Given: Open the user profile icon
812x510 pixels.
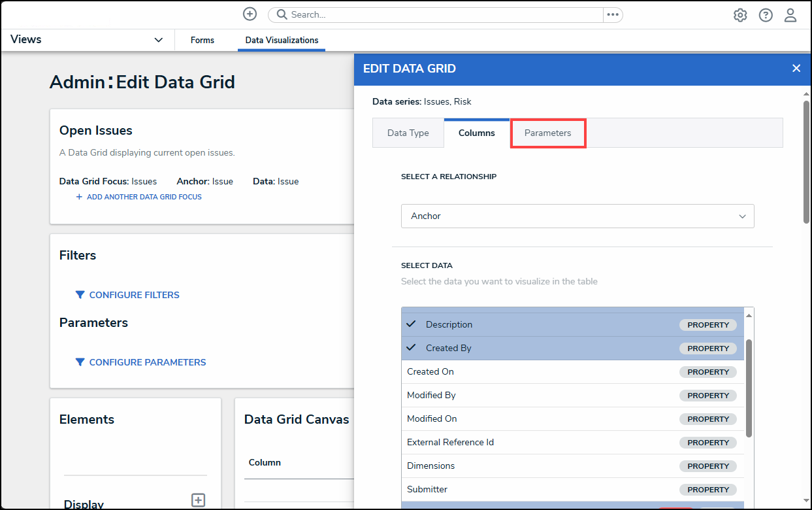Looking at the screenshot, I should 790,15.
